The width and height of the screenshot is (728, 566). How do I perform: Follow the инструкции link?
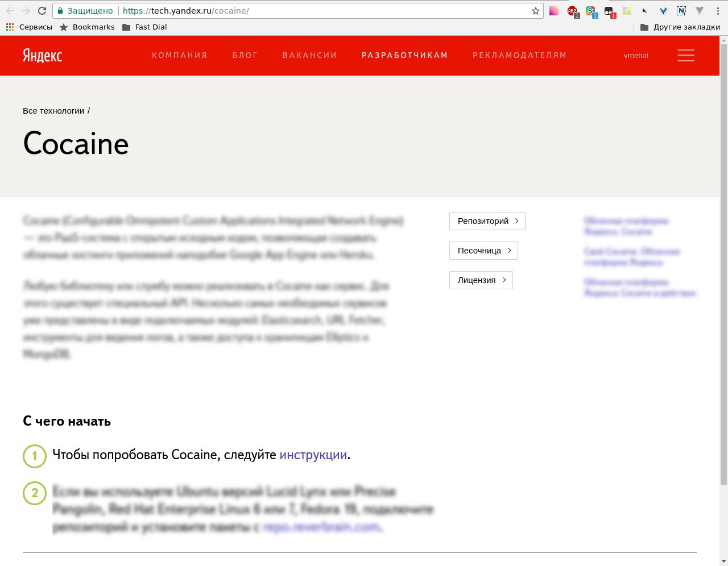pos(313,455)
